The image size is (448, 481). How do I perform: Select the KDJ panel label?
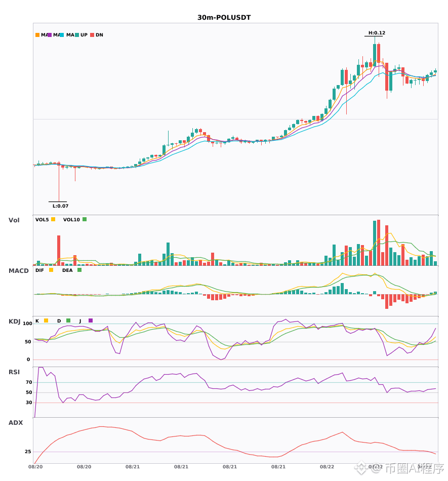pyautogui.click(x=14, y=322)
